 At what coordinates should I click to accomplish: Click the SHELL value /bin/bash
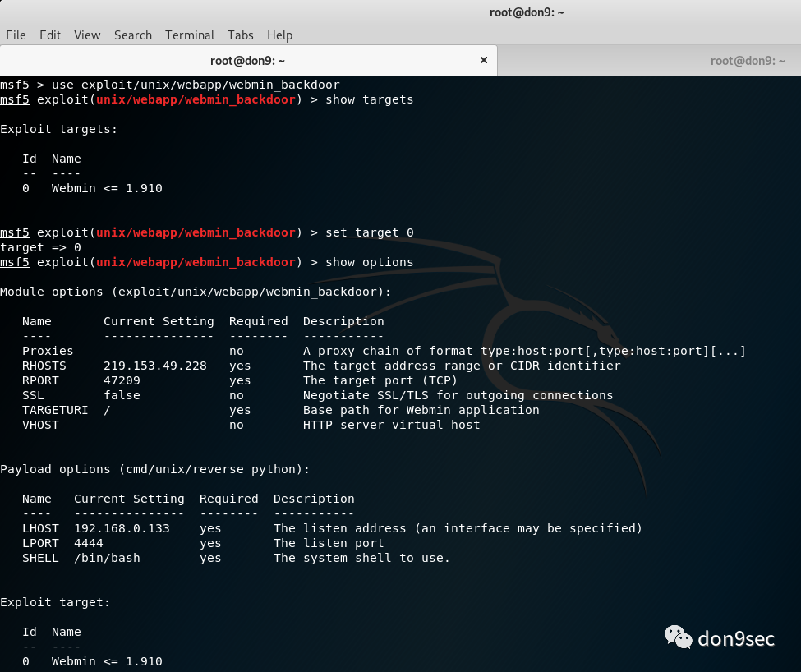pos(107,558)
